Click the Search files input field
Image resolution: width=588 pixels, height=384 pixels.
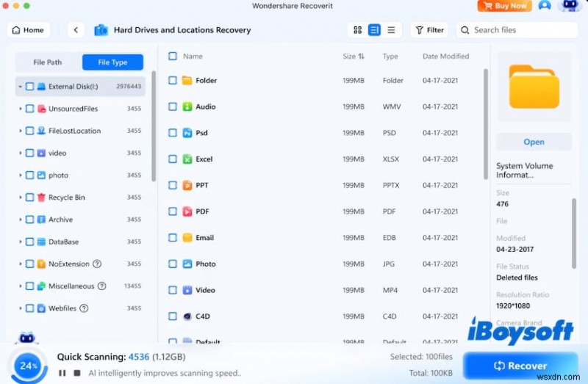517,30
